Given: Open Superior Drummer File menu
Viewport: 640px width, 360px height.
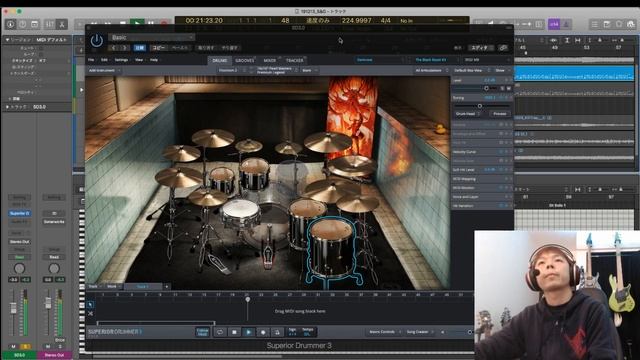Looking at the screenshot, I should [91, 60].
